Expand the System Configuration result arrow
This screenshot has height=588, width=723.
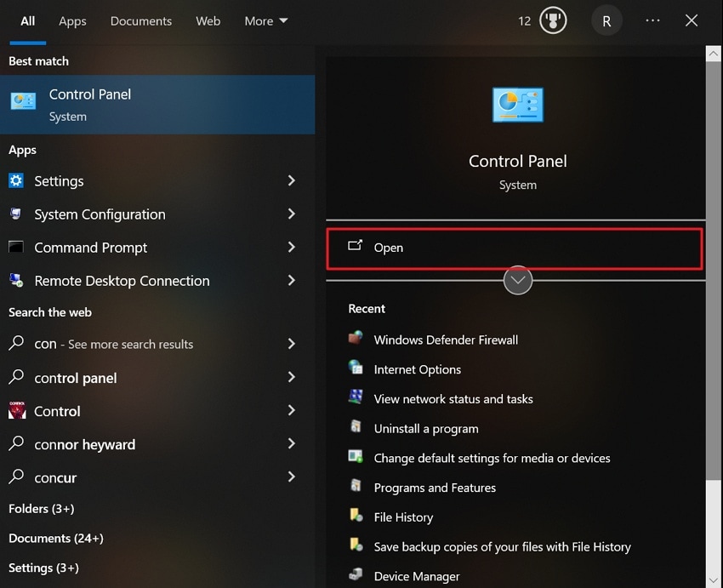pyautogui.click(x=292, y=214)
